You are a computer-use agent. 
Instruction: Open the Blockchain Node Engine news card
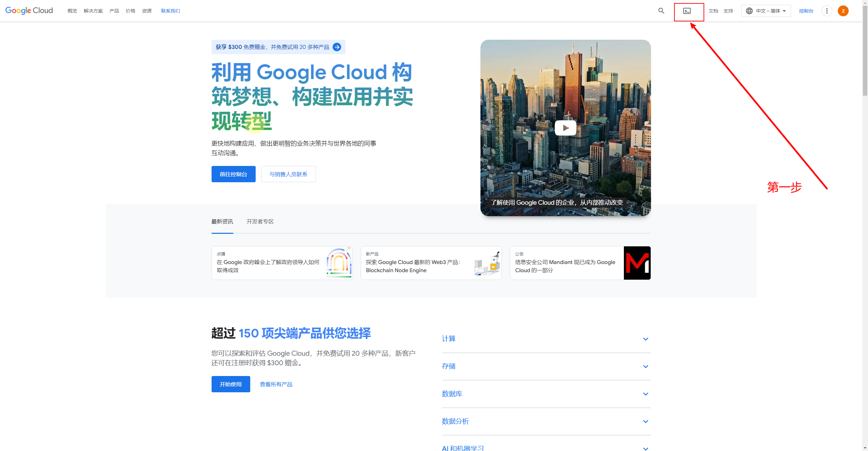point(431,263)
